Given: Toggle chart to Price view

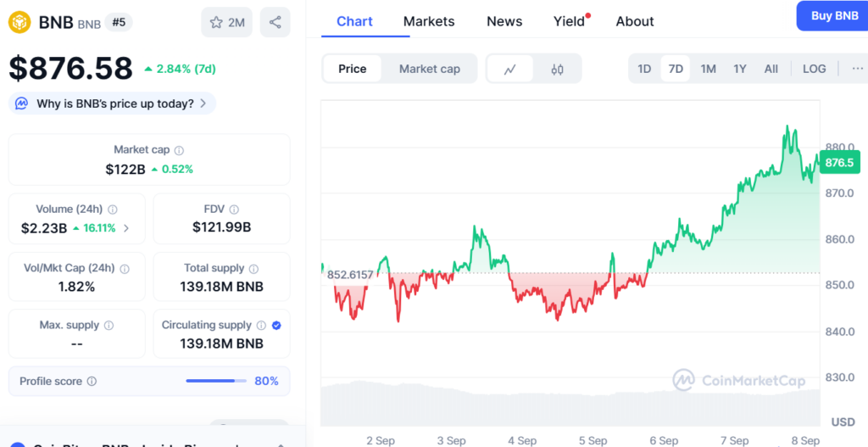Looking at the screenshot, I should pos(352,69).
